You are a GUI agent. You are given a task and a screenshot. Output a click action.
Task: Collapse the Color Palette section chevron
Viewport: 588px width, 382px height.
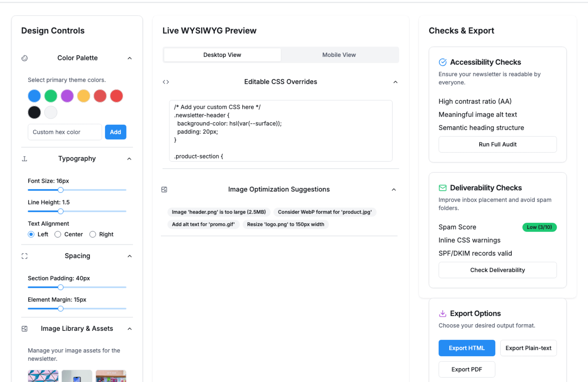coord(130,58)
